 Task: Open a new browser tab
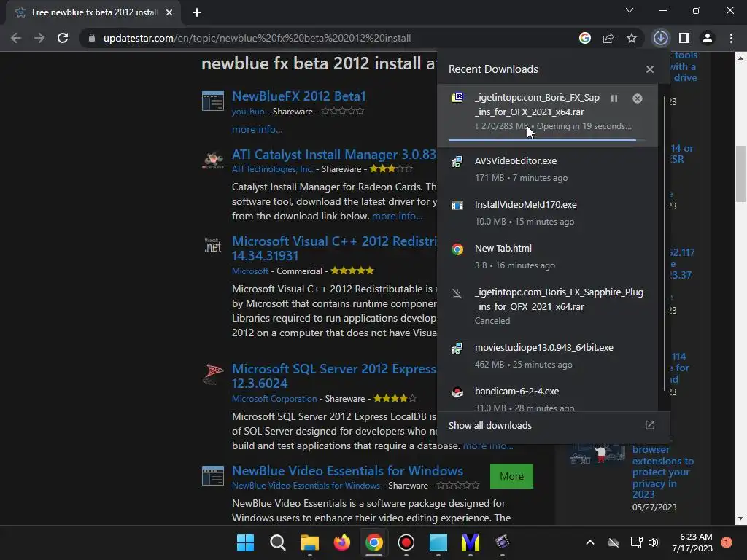click(197, 12)
